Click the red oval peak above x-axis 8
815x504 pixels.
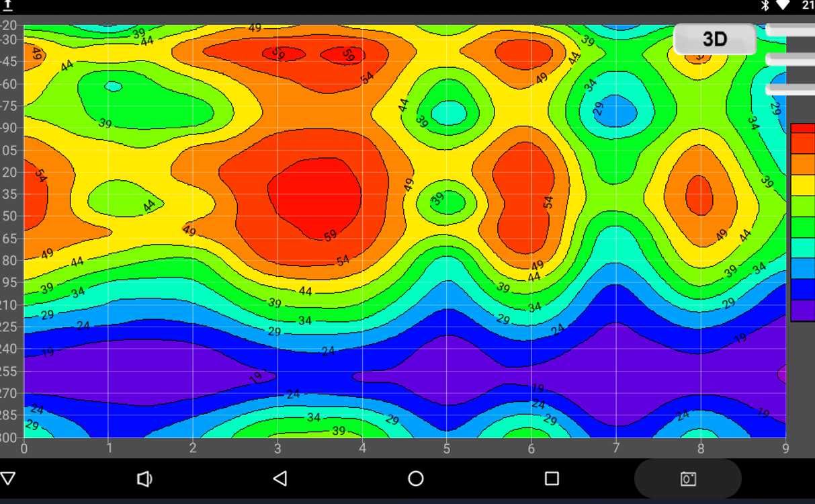[x=699, y=195]
